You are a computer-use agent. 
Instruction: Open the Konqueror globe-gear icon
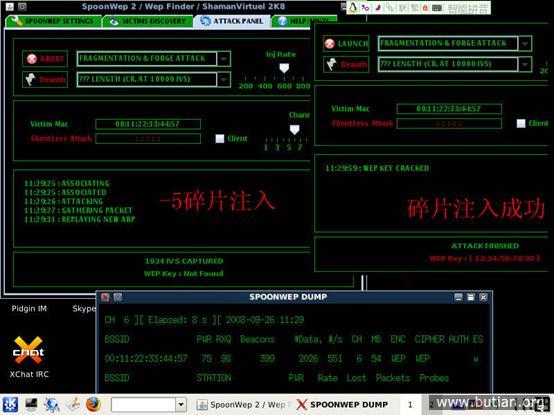pos(52,405)
